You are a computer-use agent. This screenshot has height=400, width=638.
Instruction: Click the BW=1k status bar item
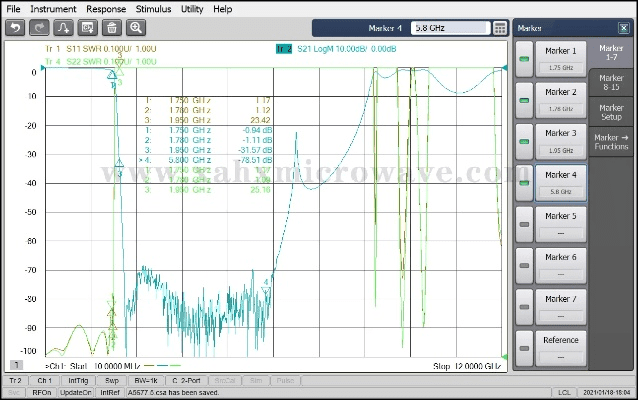pyautogui.click(x=145, y=381)
